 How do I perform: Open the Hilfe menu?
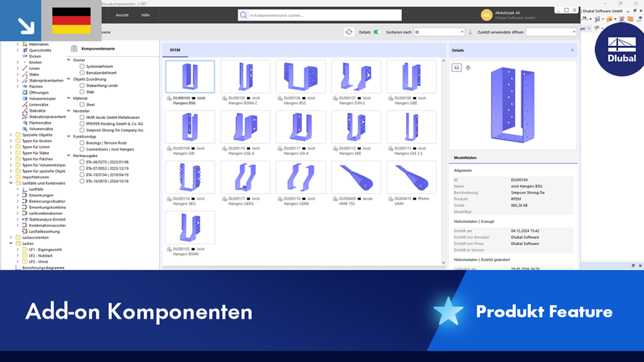click(145, 15)
